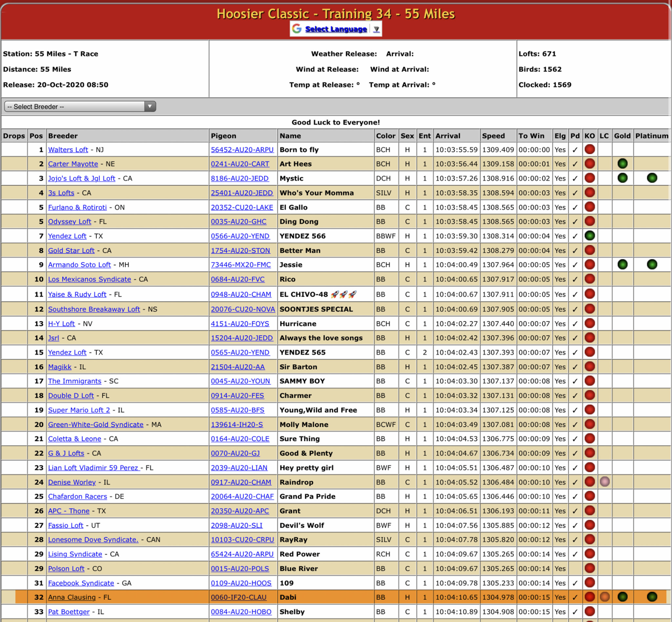Click 'Release: 20-Oct-2020 08:50' text

click(x=55, y=85)
